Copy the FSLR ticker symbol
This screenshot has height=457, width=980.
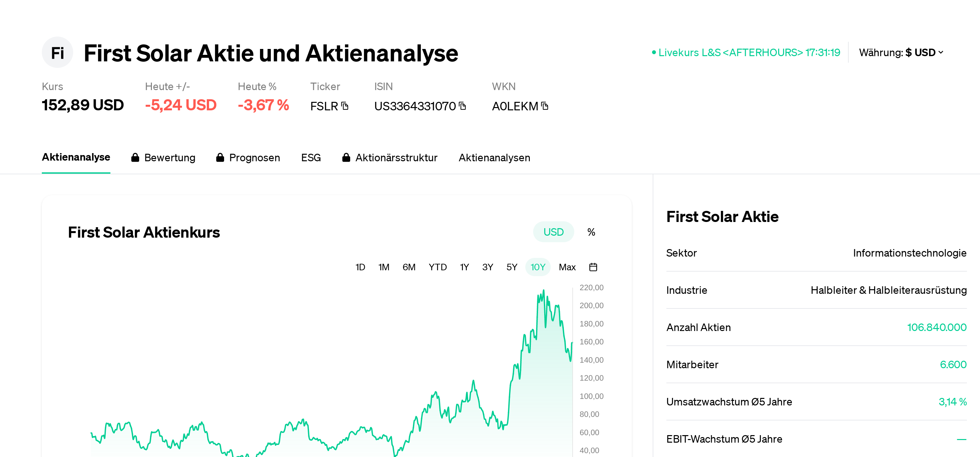(x=345, y=106)
